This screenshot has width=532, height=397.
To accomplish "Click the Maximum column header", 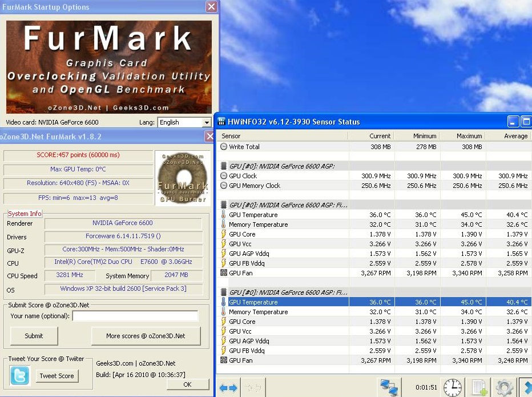I will [x=462, y=136].
